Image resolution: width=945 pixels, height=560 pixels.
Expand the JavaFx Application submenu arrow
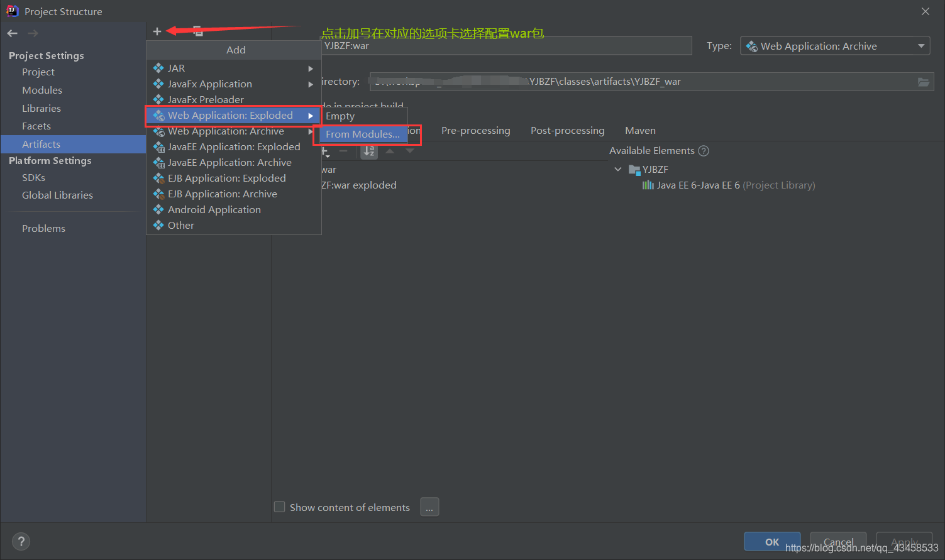311,84
